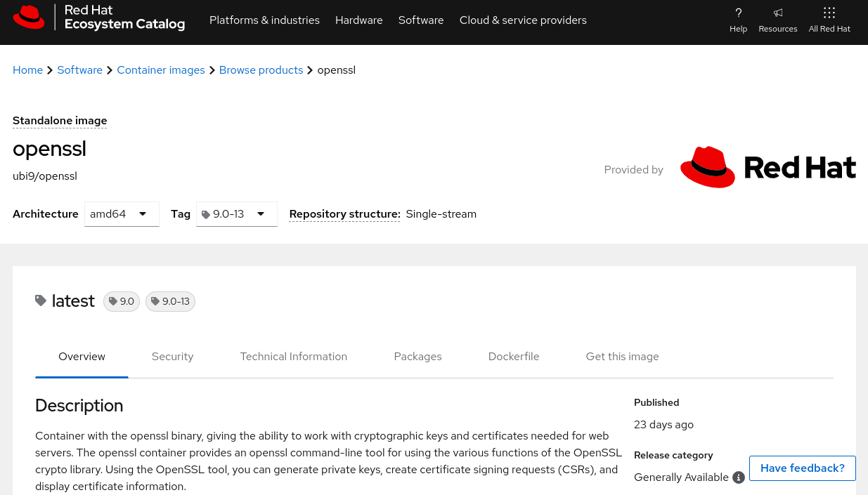This screenshot has height=495, width=868.
Task: Open the Resources megaphone icon
Action: (x=777, y=13)
